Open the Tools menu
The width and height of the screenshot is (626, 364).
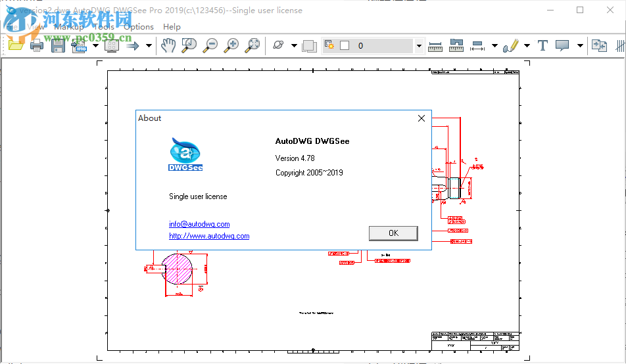(x=104, y=27)
